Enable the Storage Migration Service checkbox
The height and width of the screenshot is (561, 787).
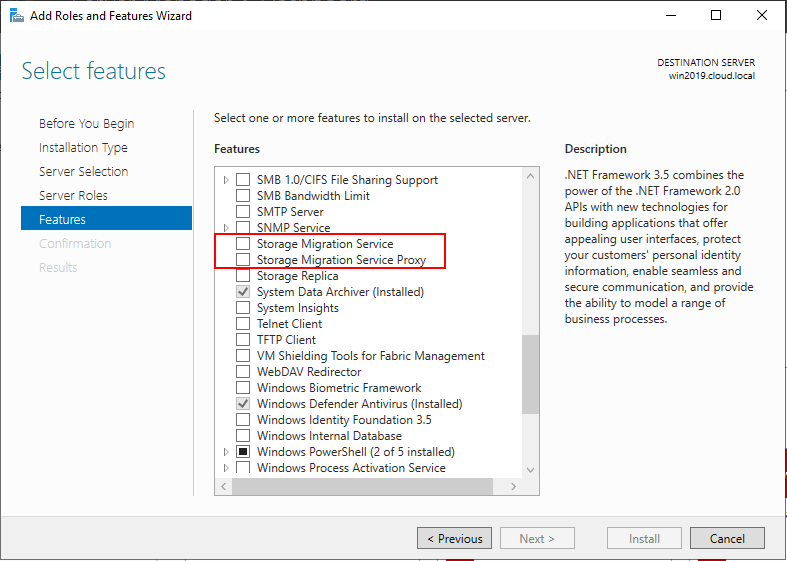pos(243,244)
